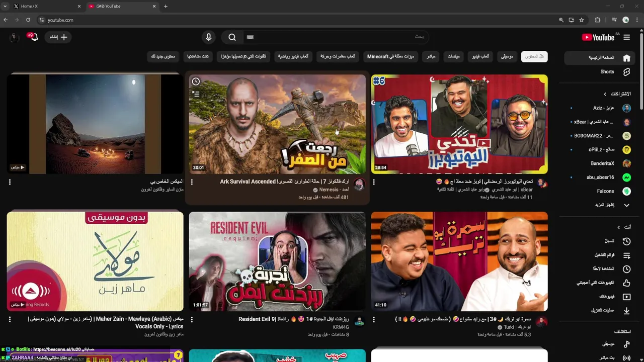Select the Mixes (ميكسات) filter chip
Viewport: 644px width, 362px height.
453,56
